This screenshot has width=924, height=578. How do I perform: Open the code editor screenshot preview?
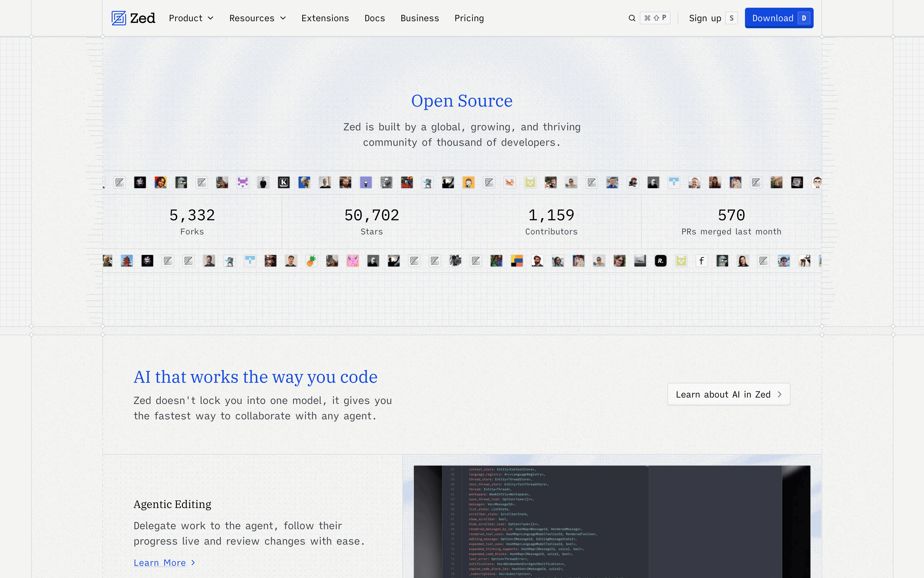[612, 521]
